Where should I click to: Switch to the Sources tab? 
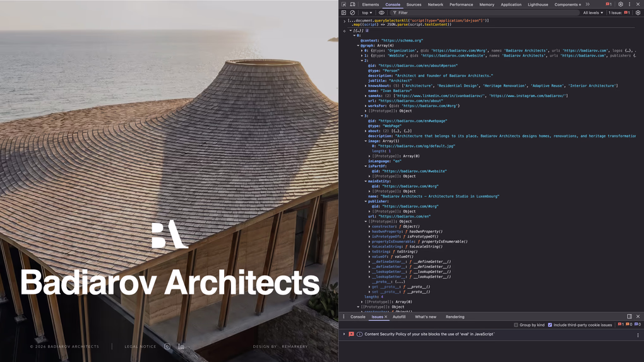click(x=414, y=4)
